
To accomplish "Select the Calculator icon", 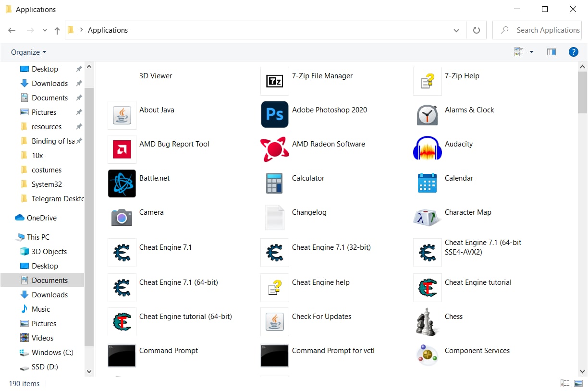I will (275, 183).
